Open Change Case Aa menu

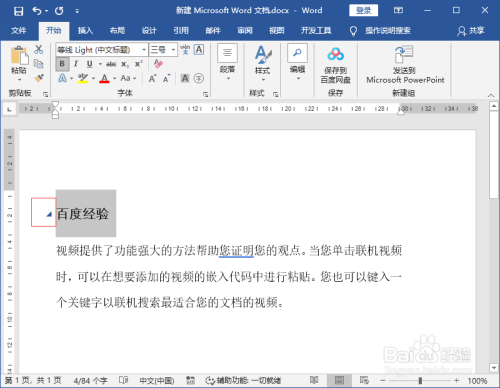(x=128, y=78)
